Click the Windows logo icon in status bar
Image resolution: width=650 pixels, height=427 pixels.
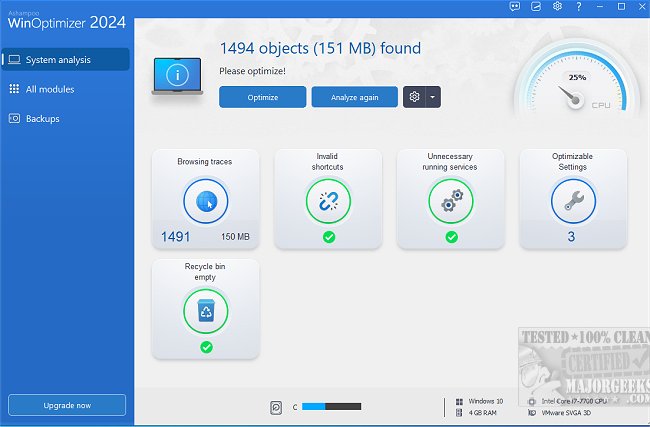click(x=459, y=401)
